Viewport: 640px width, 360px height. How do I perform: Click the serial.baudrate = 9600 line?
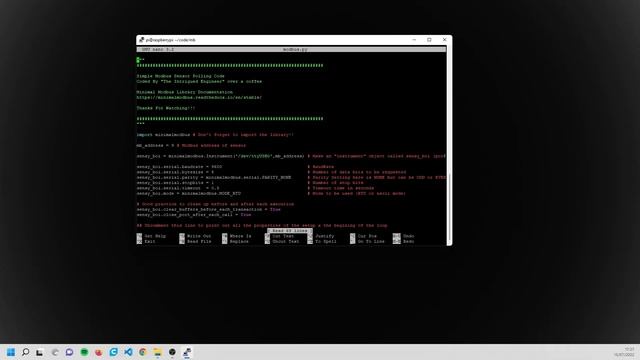coord(179,167)
